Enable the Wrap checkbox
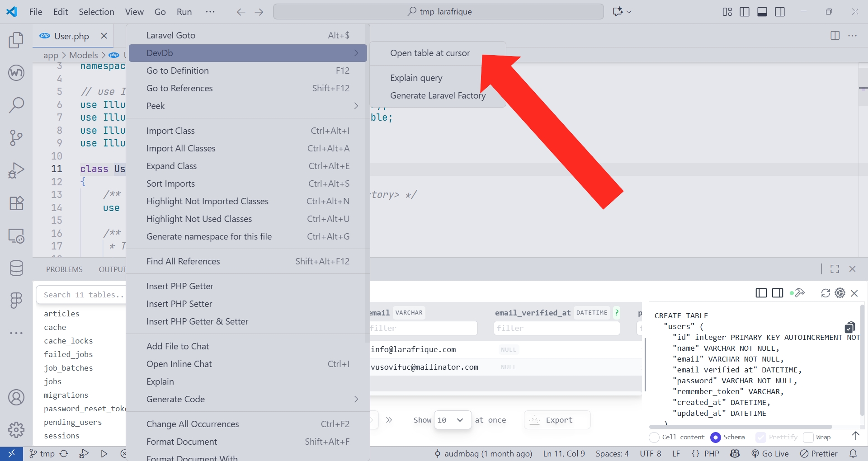The height and width of the screenshot is (461, 868). pyautogui.click(x=808, y=437)
